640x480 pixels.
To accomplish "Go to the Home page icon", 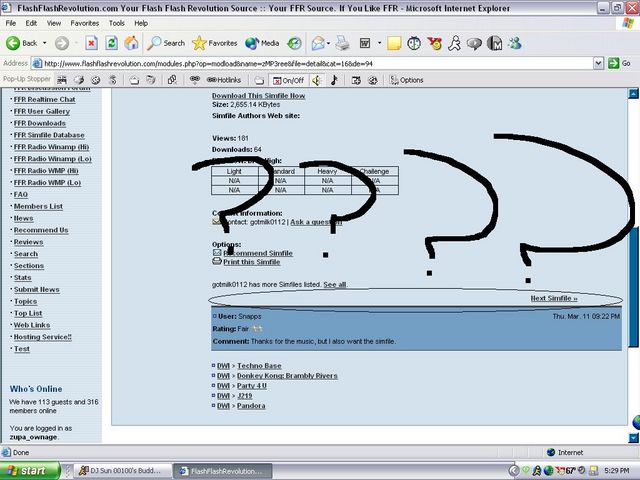I will point(131,43).
